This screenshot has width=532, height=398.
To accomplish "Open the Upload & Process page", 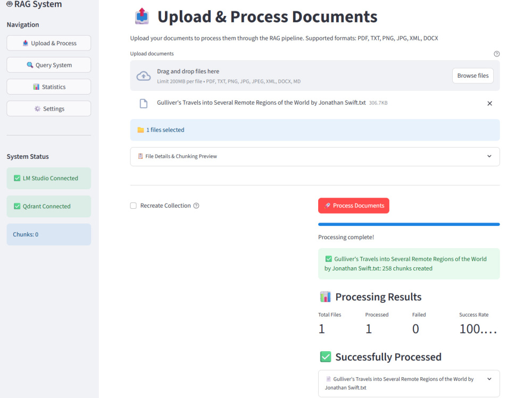I will coord(49,43).
